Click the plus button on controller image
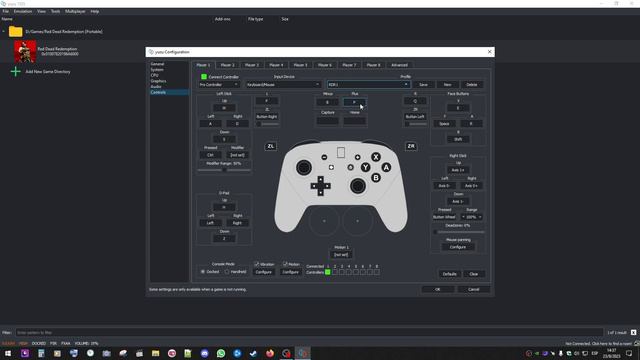The image size is (640, 360). (x=358, y=157)
